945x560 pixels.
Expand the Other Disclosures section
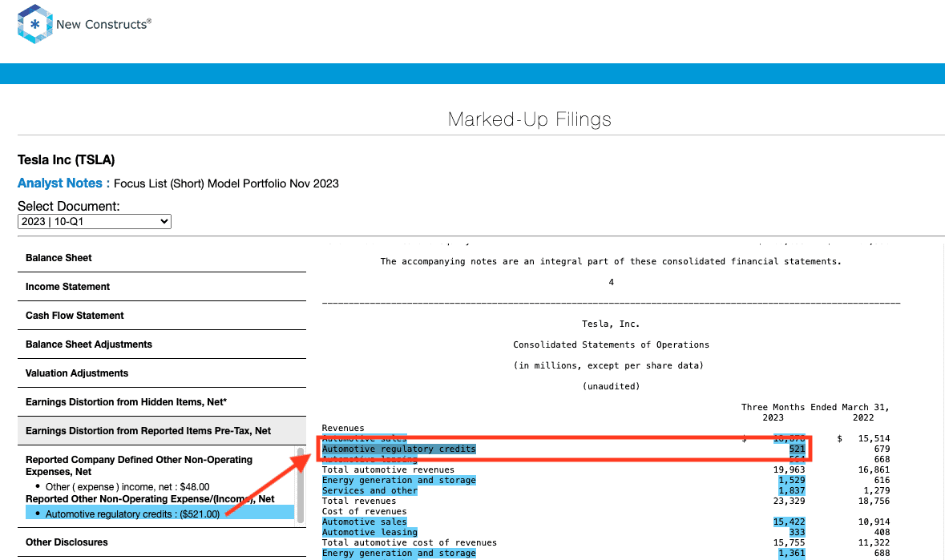tap(162, 542)
